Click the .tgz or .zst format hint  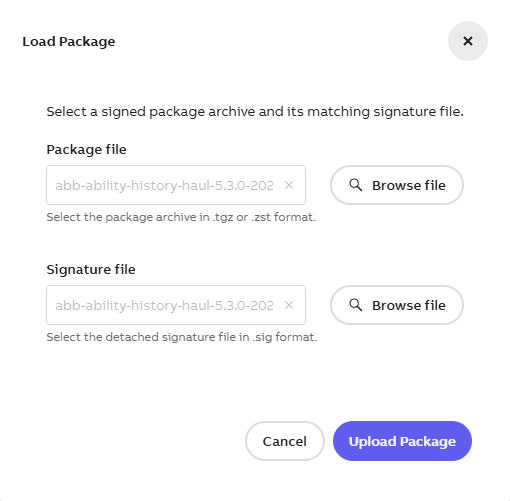click(x=181, y=217)
